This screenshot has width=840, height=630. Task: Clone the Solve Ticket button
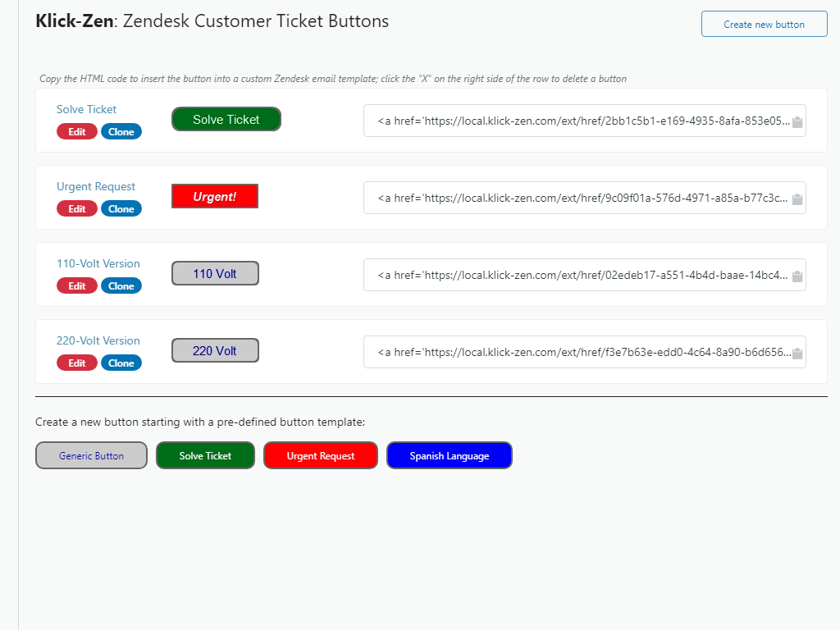[x=121, y=132]
